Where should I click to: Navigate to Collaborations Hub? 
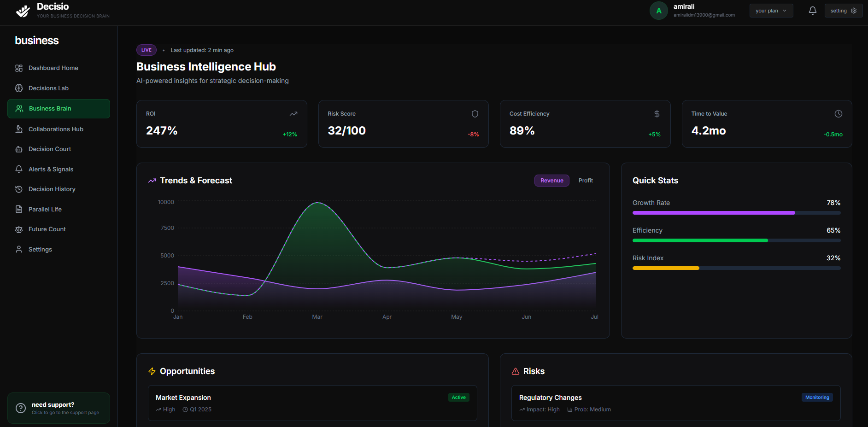coord(59,129)
